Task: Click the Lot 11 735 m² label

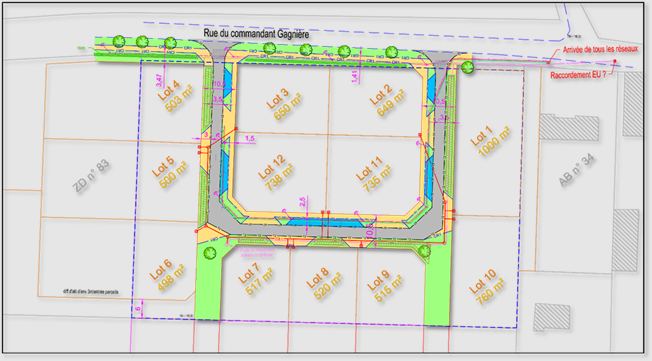Action: point(373,174)
